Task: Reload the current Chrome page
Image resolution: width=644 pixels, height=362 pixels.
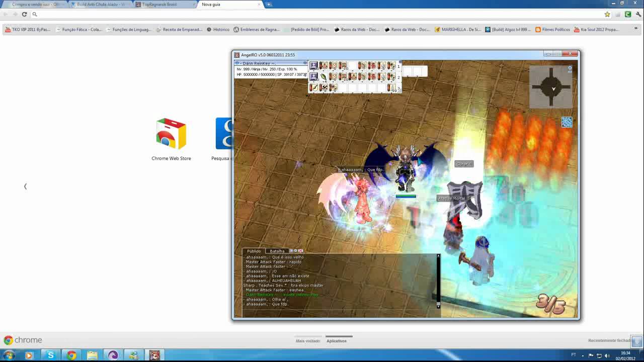Action: pyautogui.click(x=24, y=14)
